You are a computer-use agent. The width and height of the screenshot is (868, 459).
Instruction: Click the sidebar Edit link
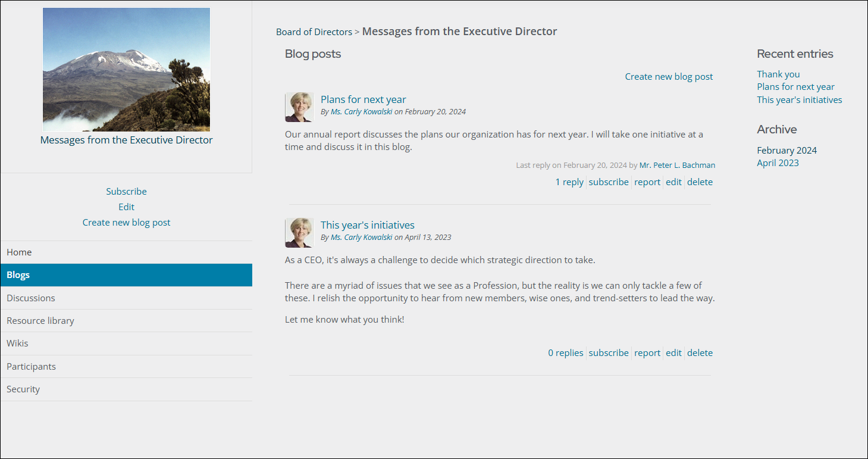pyautogui.click(x=126, y=207)
